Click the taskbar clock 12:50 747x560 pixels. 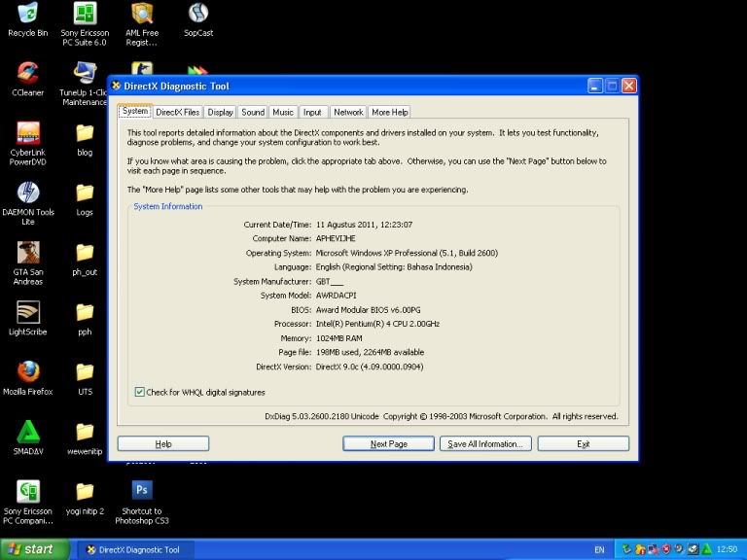727,549
